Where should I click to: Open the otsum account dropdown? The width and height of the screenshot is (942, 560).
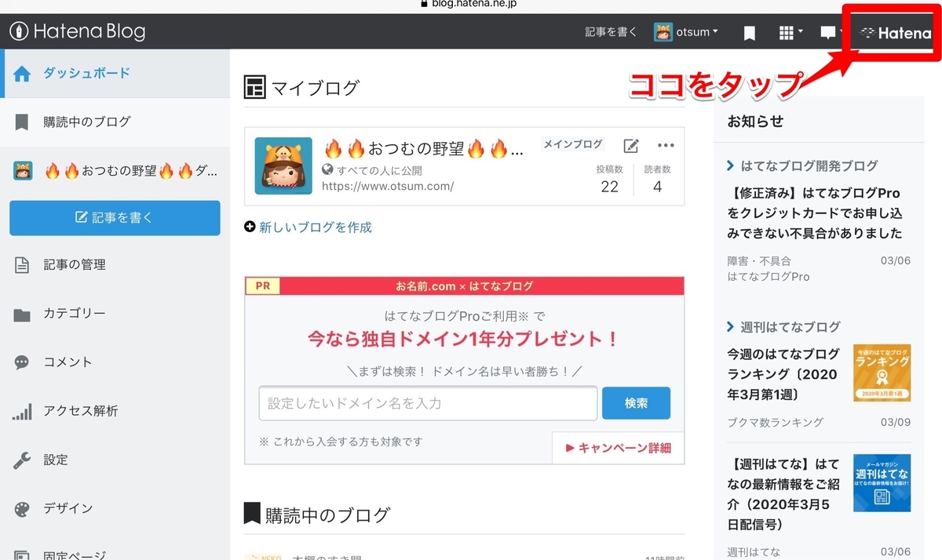point(686,32)
